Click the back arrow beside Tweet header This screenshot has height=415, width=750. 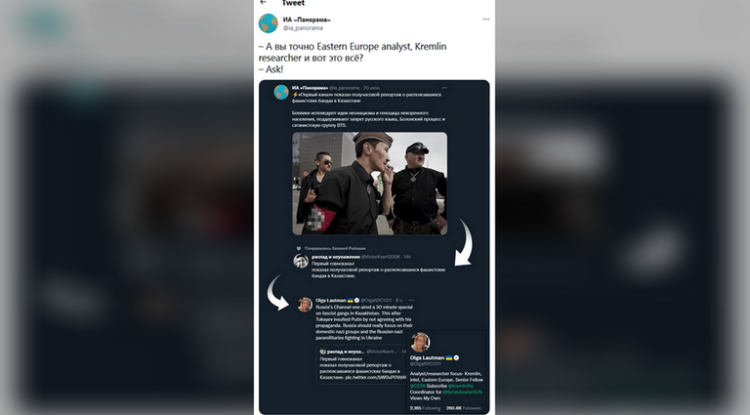click(263, 2)
